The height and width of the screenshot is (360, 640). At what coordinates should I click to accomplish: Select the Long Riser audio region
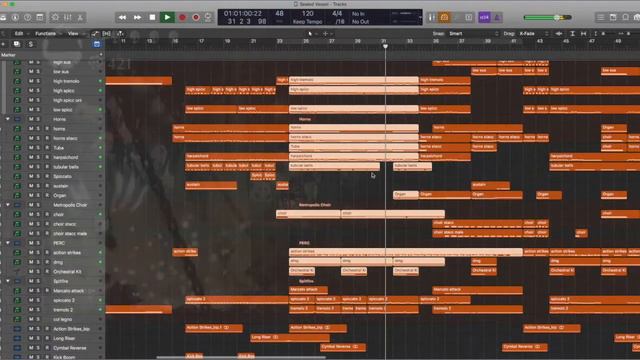click(x=290, y=338)
